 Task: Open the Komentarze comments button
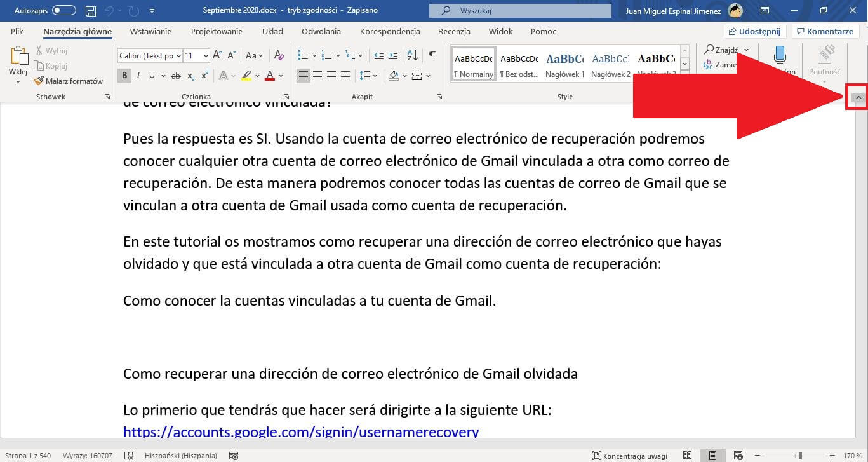(825, 31)
